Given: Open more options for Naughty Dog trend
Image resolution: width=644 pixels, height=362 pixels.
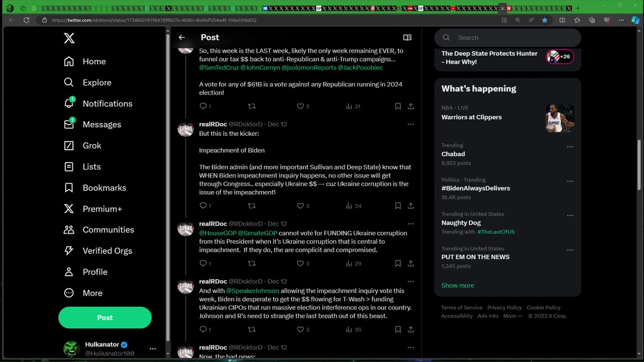Looking at the screenshot, I should (570, 216).
